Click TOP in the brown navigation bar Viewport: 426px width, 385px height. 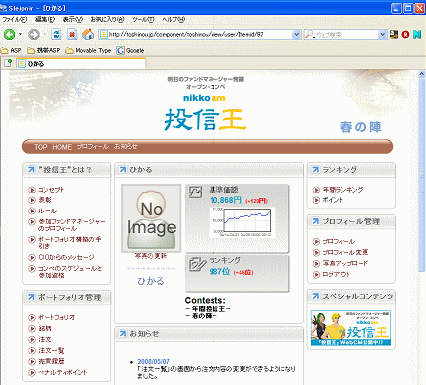41,147
